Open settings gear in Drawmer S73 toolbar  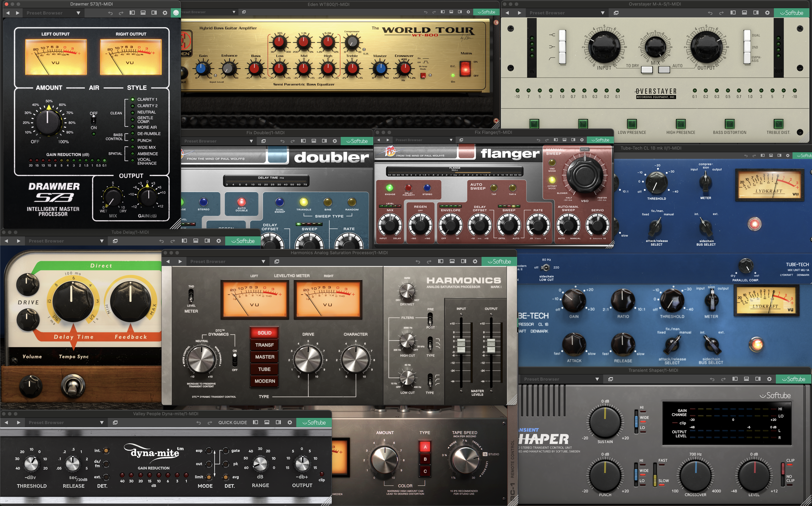(x=165, y=13)
